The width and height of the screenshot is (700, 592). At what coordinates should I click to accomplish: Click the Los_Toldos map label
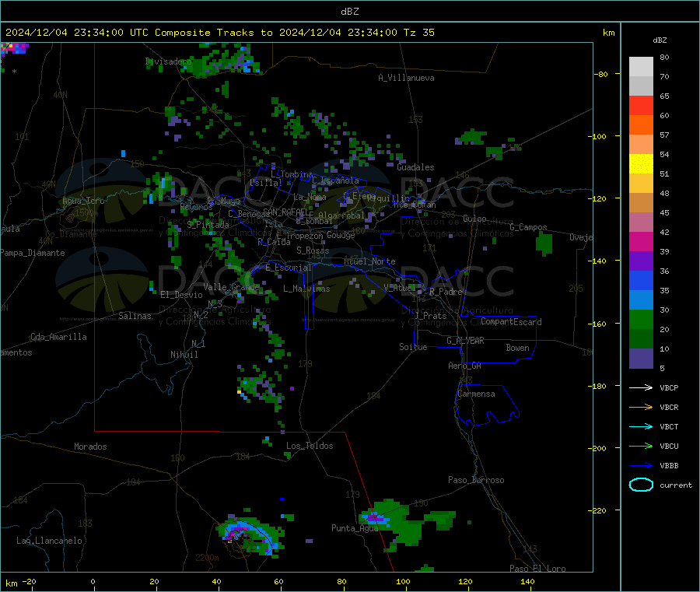tap(310, 446)
